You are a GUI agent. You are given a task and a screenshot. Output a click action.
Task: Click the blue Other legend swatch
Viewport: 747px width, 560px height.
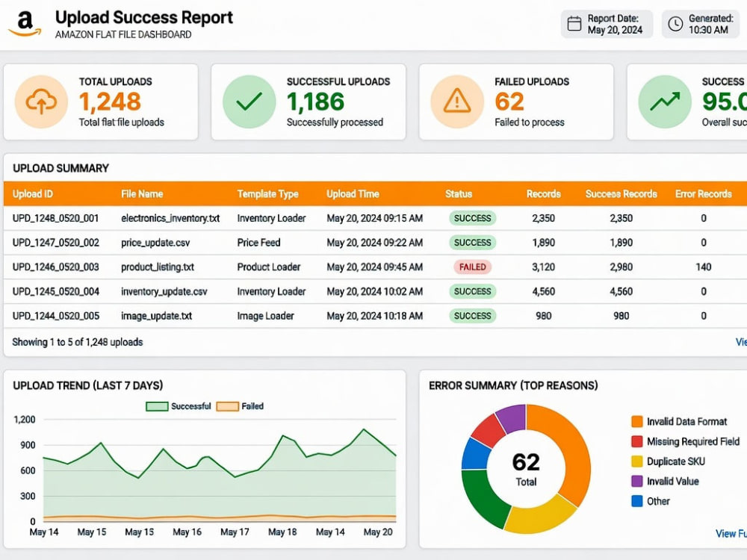click(x=637, y=501)
